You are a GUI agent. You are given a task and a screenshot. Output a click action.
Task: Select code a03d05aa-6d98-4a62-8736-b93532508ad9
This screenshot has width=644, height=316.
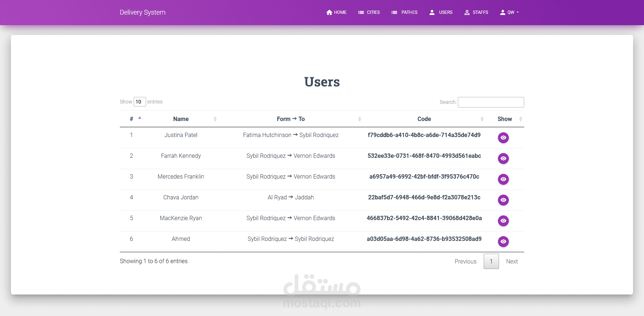point(424,239)
